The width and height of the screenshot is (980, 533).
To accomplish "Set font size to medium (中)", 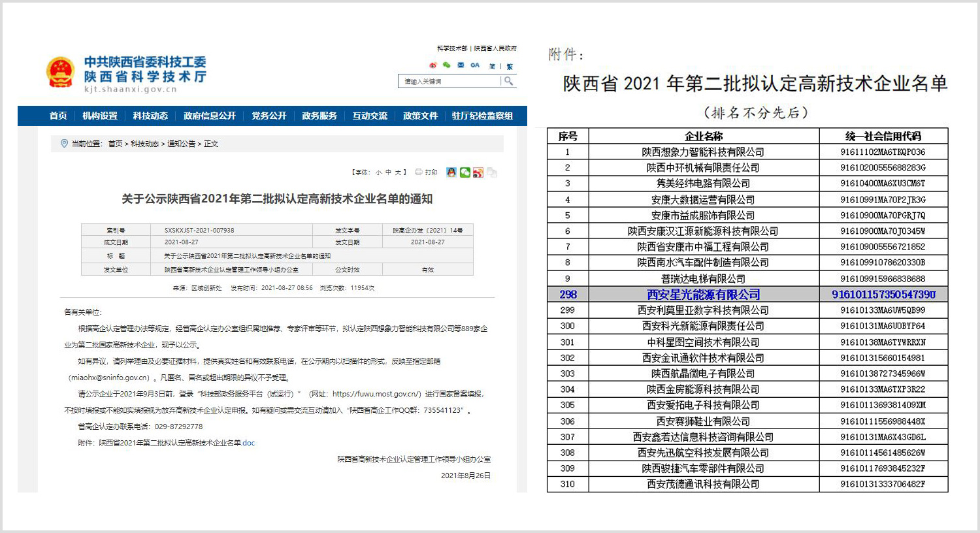I will pos(388,172).
